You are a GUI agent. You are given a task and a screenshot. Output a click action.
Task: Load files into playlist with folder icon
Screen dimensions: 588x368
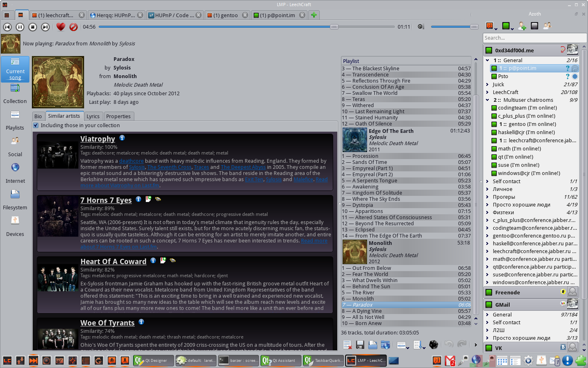(x=373, y=345)
